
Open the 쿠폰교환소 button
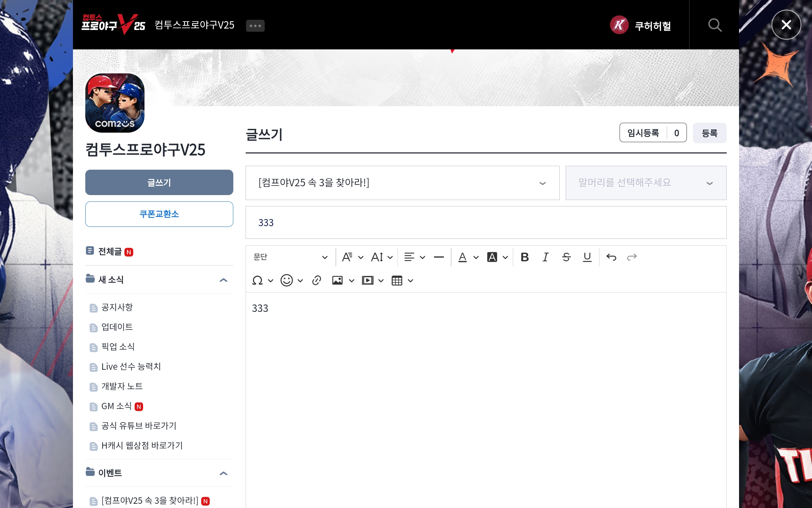[159, 214]
